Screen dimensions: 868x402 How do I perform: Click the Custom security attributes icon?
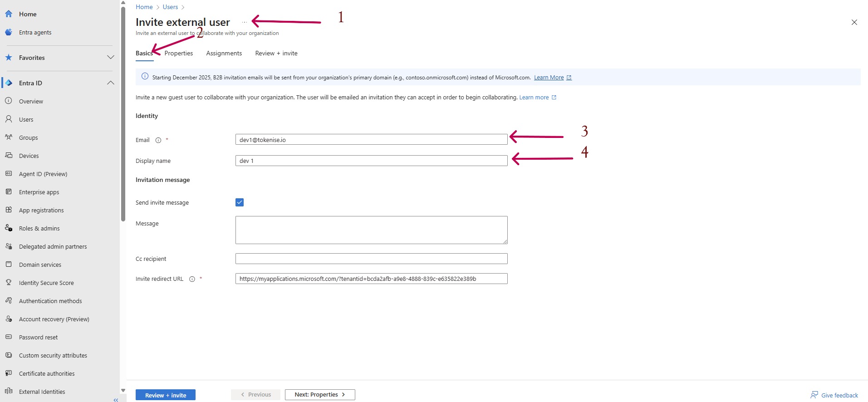point(9,355)
